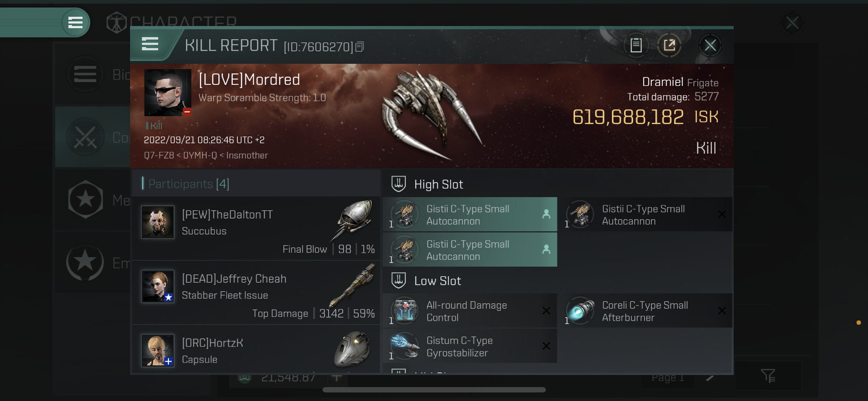
Task: Open the filter icon at bottom right
Action: tap(768, 375)
